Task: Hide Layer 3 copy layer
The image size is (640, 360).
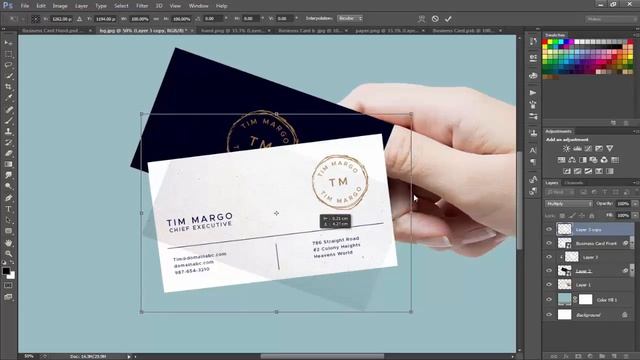Action: click(549, 229)
